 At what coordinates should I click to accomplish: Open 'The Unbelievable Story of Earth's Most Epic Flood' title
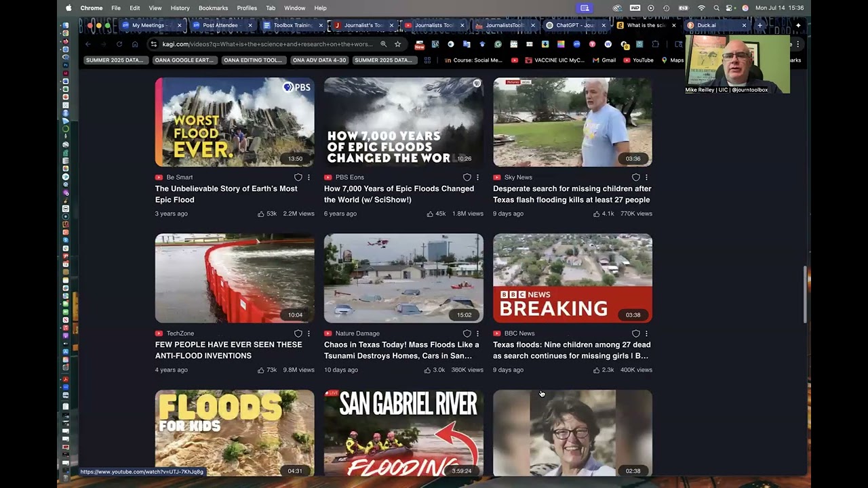226,194
